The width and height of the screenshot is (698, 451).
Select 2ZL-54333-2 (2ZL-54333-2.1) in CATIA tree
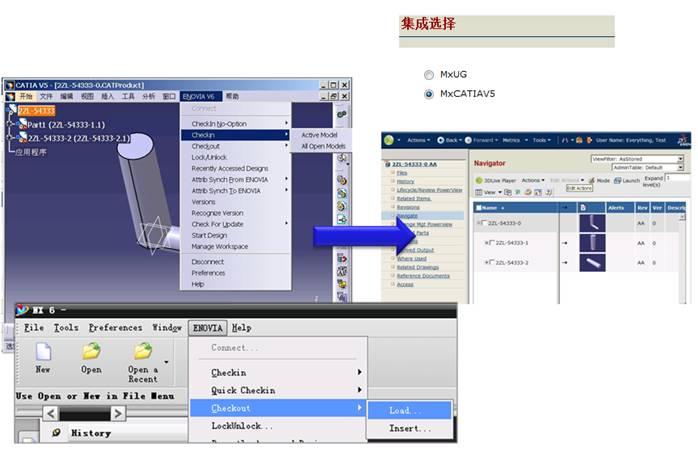pos(79,138)
